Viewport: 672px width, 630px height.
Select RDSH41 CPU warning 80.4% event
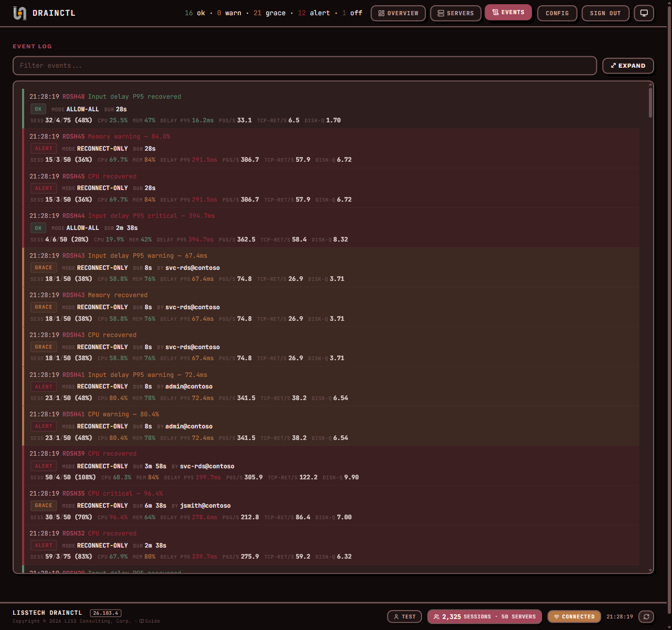point(331,426)
